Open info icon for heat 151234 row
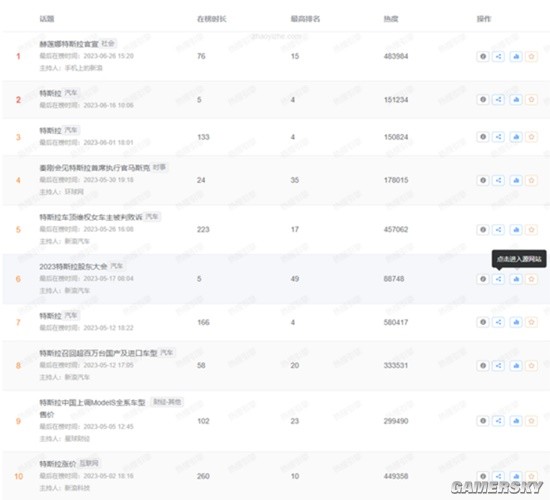 483,100
